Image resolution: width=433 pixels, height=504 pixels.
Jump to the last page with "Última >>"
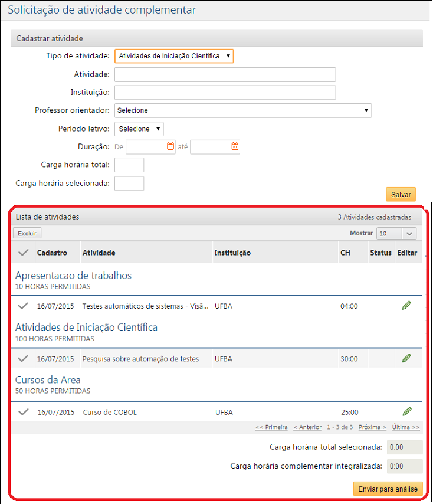pyautogui.click(x=405, y=427)
